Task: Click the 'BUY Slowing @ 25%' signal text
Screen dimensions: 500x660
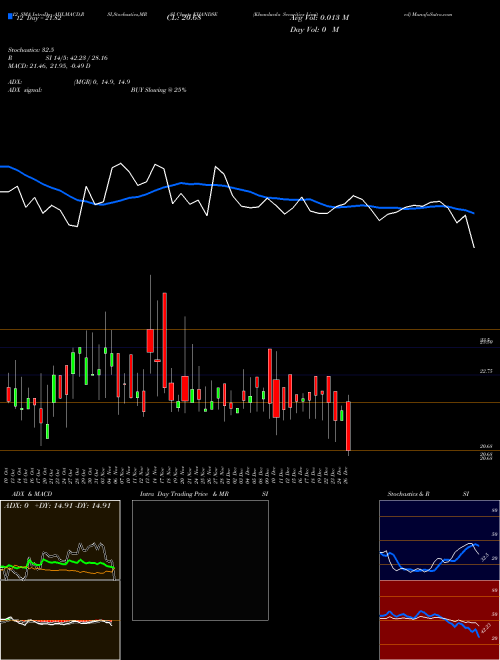Action: pyautogui.click(x=158, y=90)
